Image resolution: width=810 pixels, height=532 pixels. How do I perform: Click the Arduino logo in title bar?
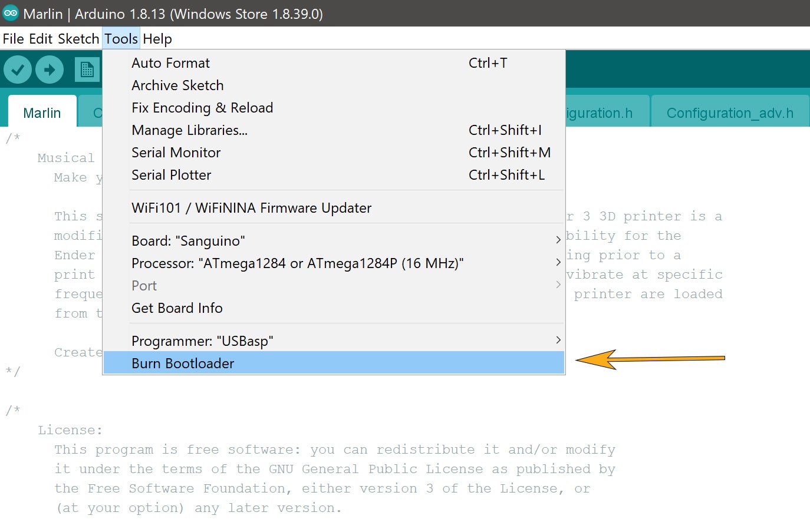pos(11,13)
